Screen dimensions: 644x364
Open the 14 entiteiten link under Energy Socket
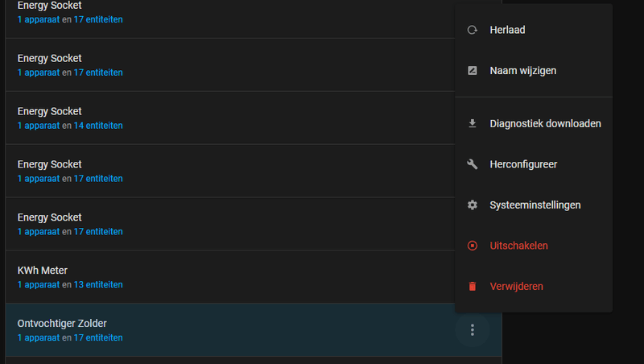coord(98,126)
